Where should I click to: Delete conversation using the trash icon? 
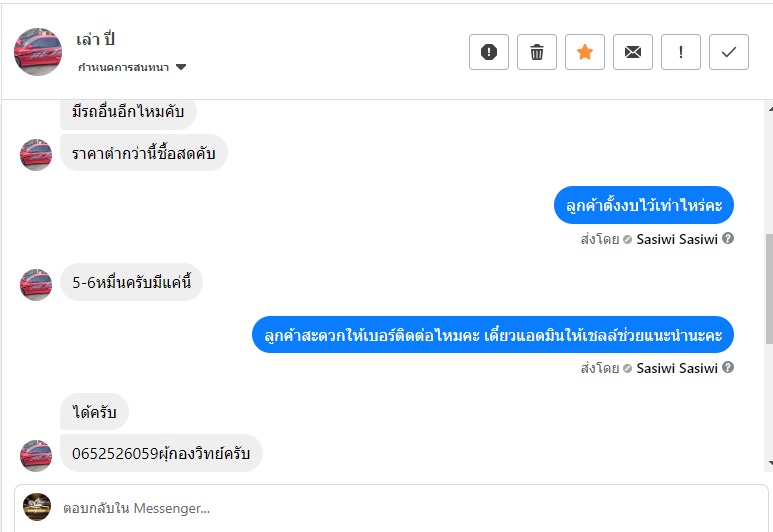(x=537, y=52)
